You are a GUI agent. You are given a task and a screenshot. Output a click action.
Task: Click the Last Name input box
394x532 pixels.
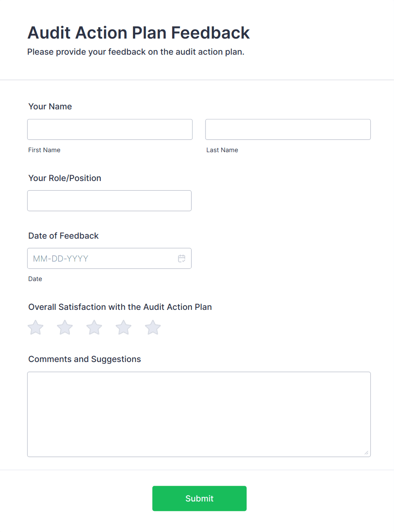click(288, 129)
